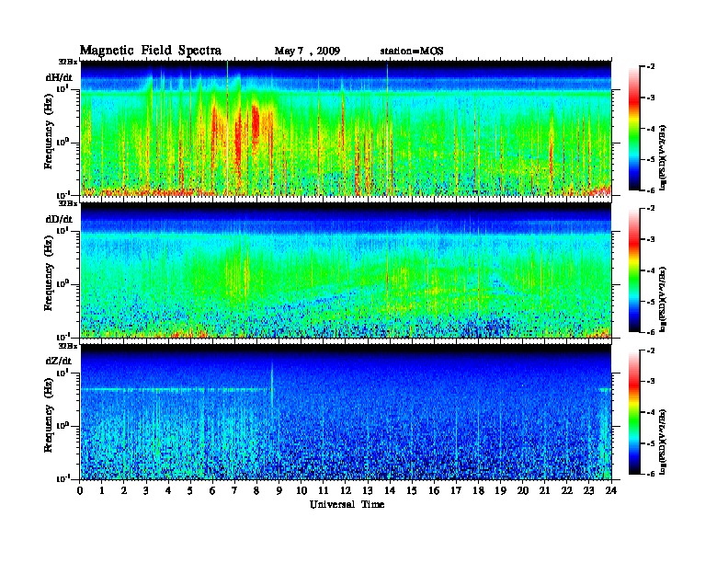Click the 10^1 frequency tick of dD/dt panel
Viewport: 728px width, 563px height.
[x=63, y=230]
